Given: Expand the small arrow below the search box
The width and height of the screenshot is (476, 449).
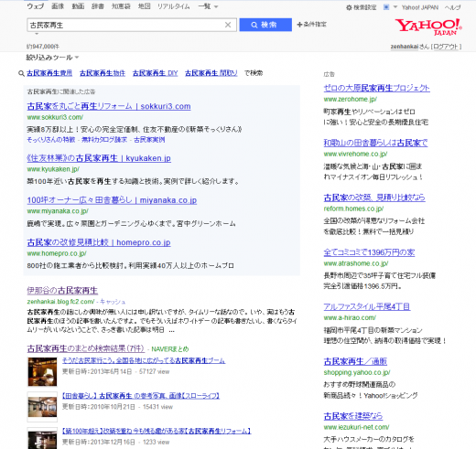Looking at the screenshot, I should pyautogui.click(x=37, y=34).
